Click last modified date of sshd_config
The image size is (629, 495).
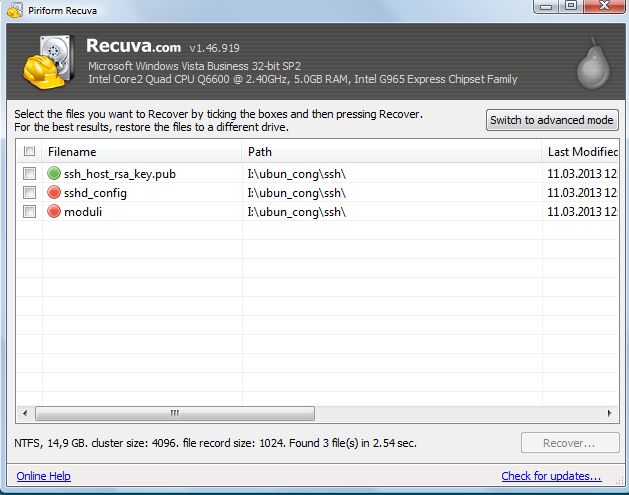[582, 193]
